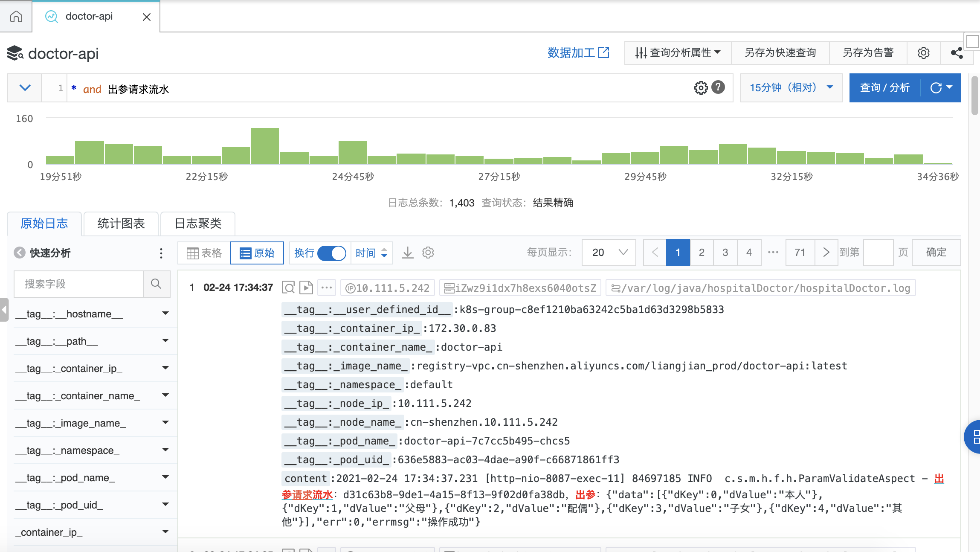Click the home icon tab
The image size is (980, 552).
point(16,17)
